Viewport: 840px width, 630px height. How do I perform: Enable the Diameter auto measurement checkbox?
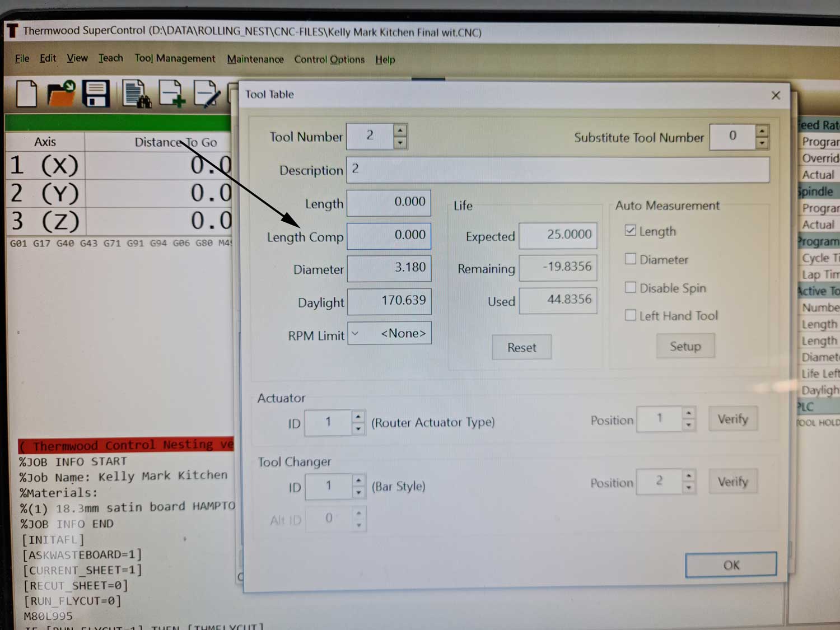pyautogui.click(x=631, y=259)
